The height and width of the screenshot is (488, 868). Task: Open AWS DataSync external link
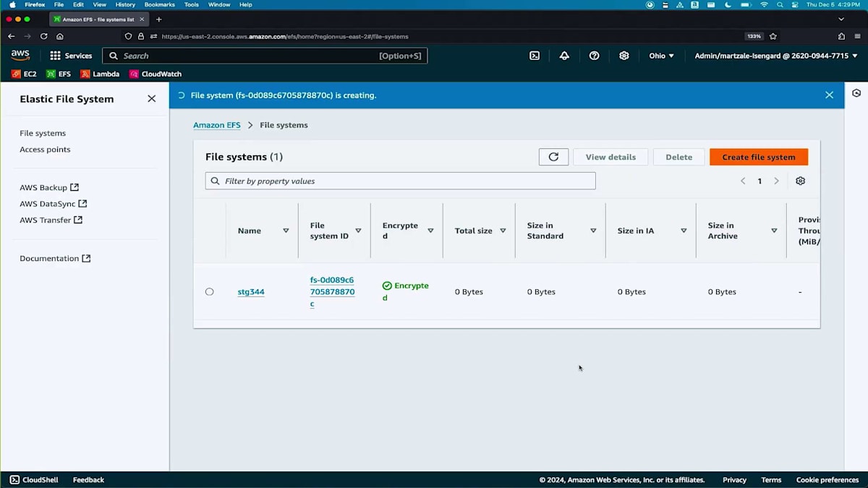coord(54,204)
